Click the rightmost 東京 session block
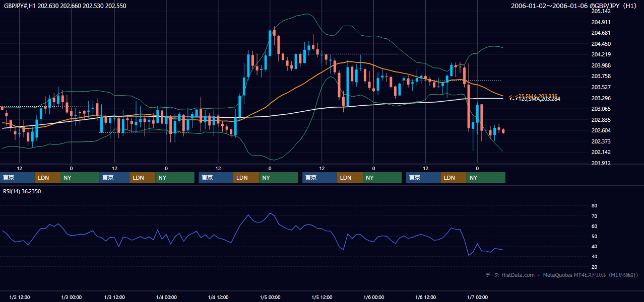Screen dimensions: 644x302 click(423, 178)
